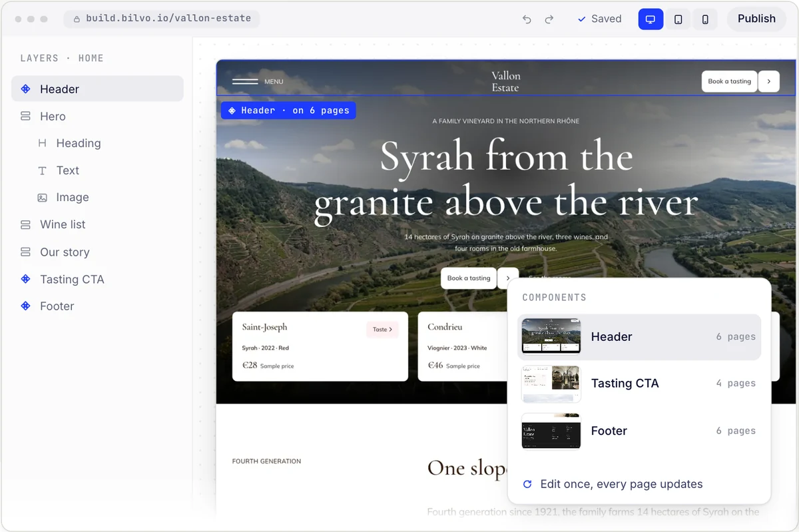The image size is (799, 532).
Task: Click the Header component thumbnail
Action: pyautogui.click(x=551, y=337)
